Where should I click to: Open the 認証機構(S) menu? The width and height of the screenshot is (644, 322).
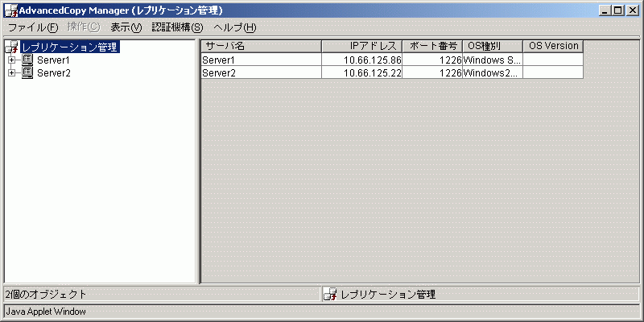click(177, 27)
